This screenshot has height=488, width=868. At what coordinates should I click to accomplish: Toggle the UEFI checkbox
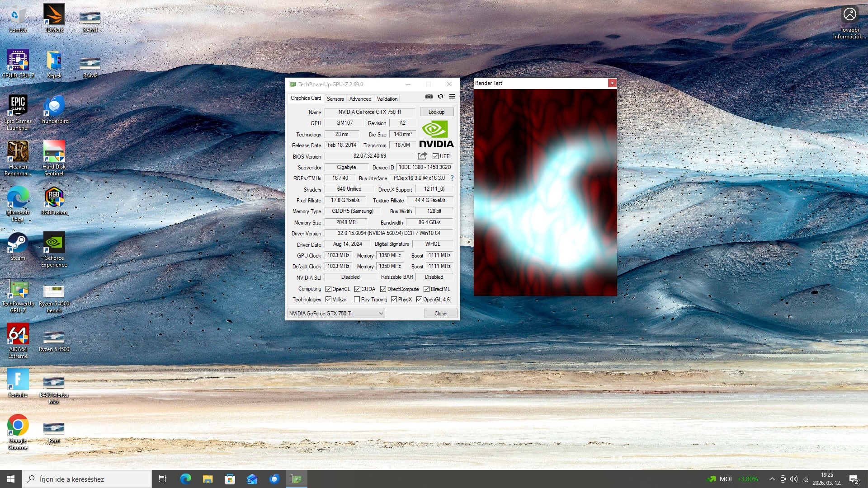point(435,156)
